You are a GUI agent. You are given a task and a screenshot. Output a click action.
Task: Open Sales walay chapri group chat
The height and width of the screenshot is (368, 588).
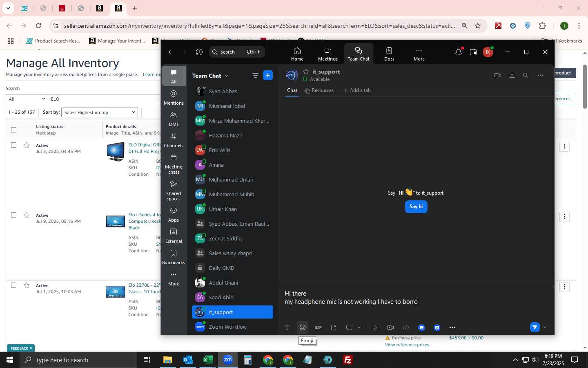click(x=232, y=253)
